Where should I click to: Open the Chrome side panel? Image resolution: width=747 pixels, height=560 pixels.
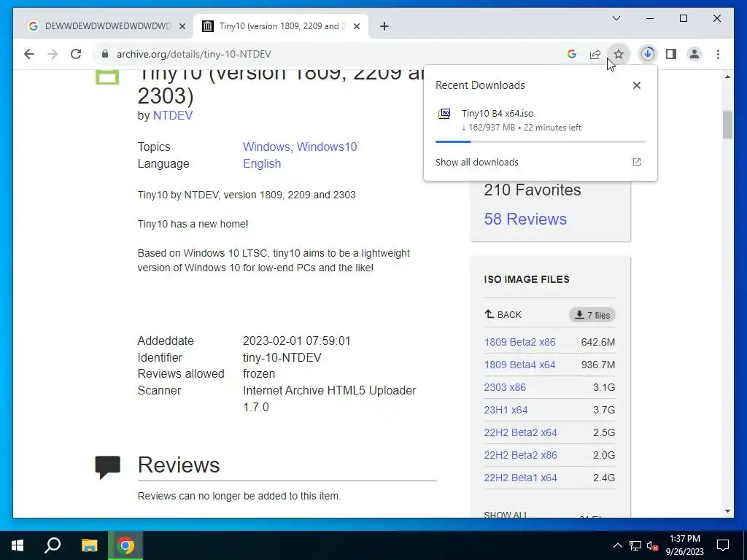[x=671, y=54]
